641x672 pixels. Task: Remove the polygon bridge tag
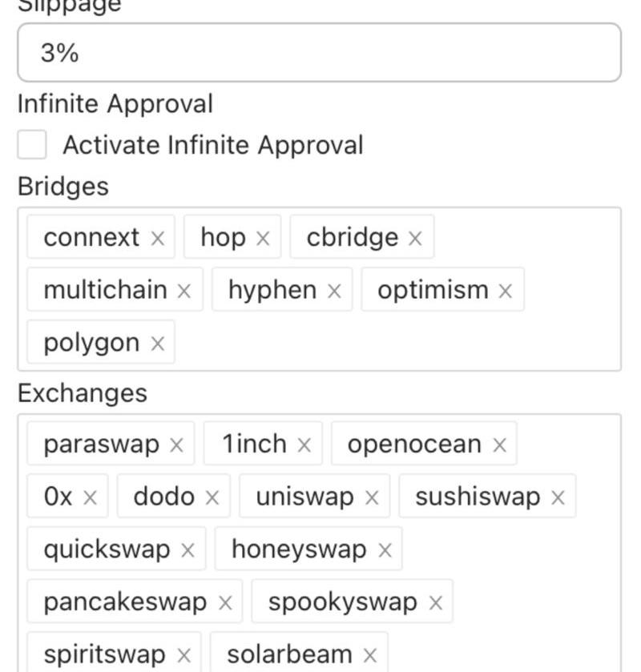(158, 344)
